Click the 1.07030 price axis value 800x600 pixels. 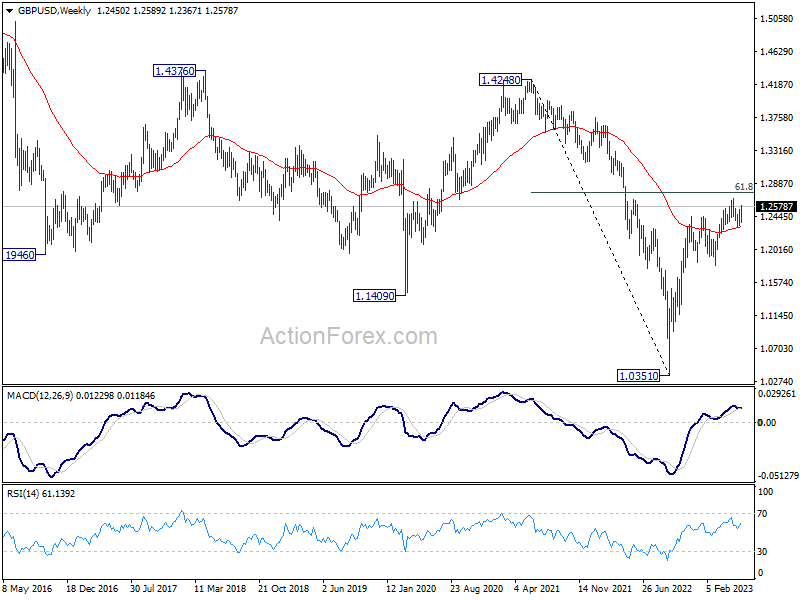point(777,348)
